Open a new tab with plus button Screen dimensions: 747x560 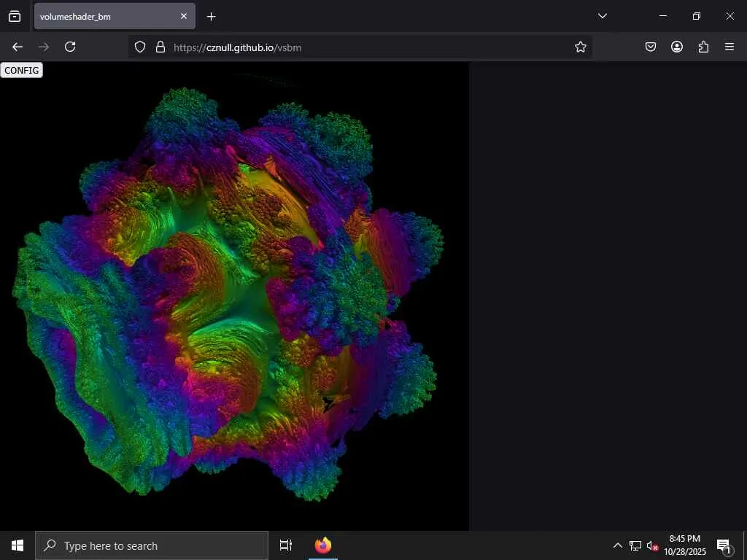tap(211, 17)
